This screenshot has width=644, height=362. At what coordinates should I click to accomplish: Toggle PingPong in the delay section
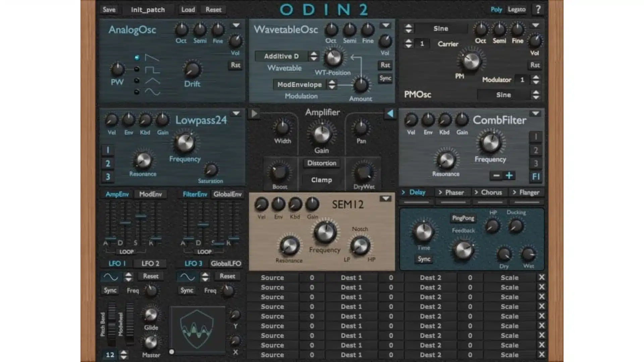463,218
